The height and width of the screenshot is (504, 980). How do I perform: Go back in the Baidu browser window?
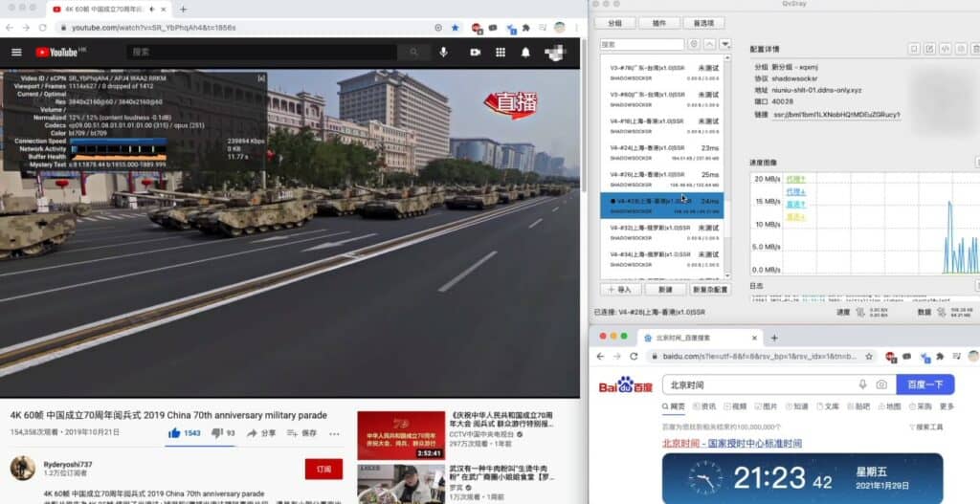[601, 356]
